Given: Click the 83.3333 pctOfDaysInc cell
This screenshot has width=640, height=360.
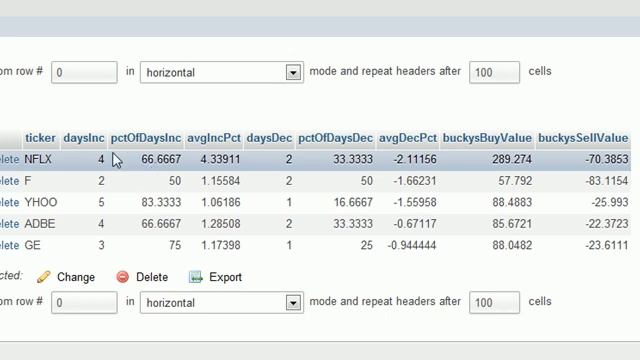Looking at the screenshot, I should click(161, 202).
